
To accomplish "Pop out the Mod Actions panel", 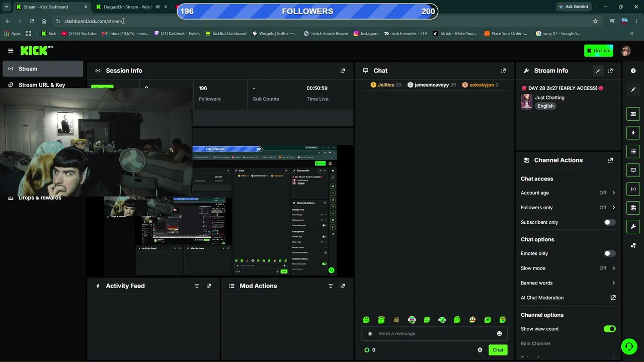I will [343, 286].
